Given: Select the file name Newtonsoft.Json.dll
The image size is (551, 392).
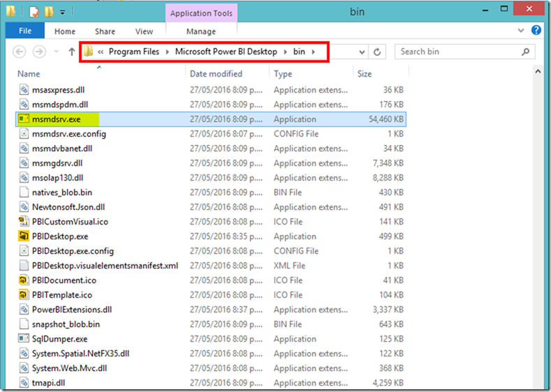Looking at the screenshot, I should point(68,207).
